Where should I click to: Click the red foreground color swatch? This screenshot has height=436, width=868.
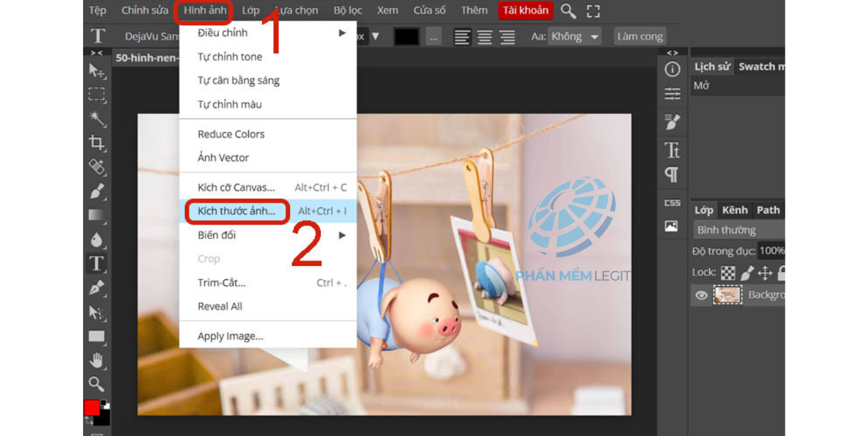(x=91, y=407)
